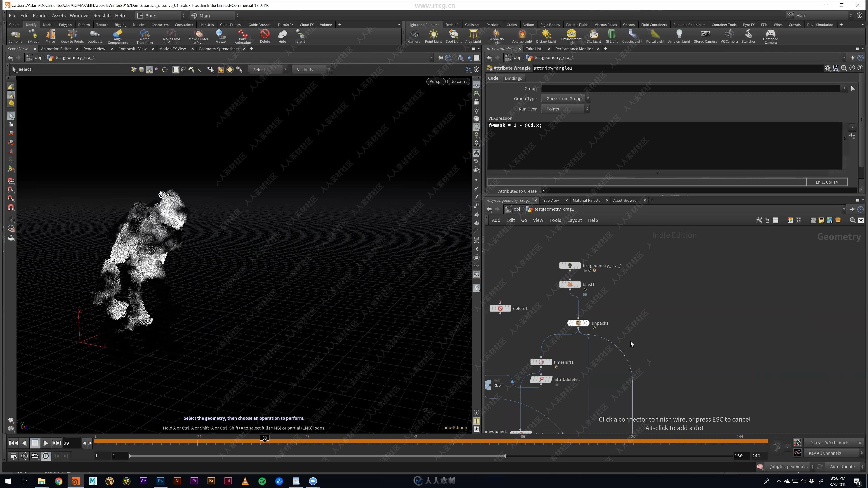Switch to the Bindings tab
Image resolution: width=868 pixels, height=488 pixels.
[x=513, y=78]
